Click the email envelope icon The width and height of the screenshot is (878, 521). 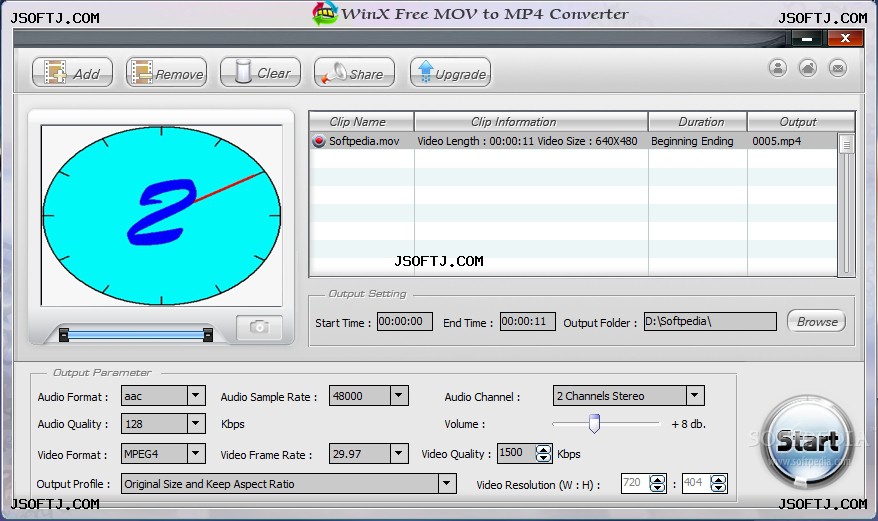(838, 68)
